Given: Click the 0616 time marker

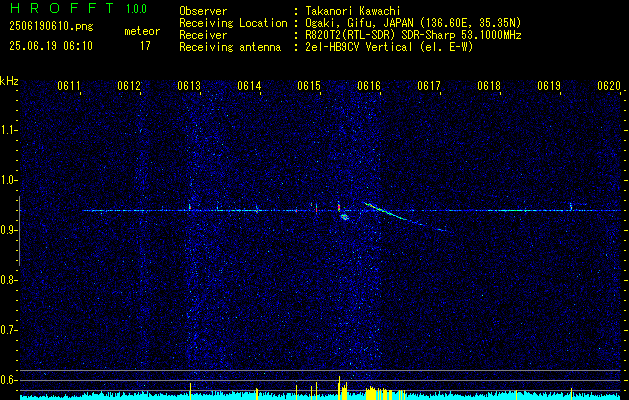Looking at the screenshot, I should click(369, 86).
